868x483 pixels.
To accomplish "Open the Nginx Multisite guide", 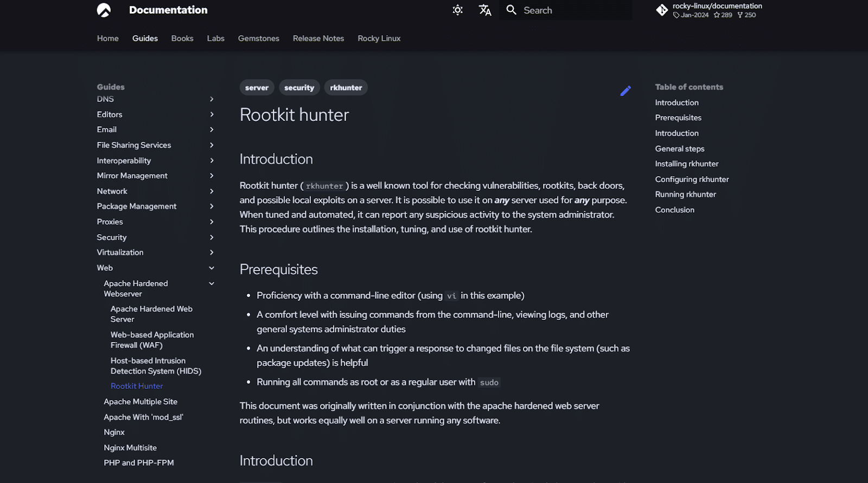I will pyautogui.click(x=130, y=448).
